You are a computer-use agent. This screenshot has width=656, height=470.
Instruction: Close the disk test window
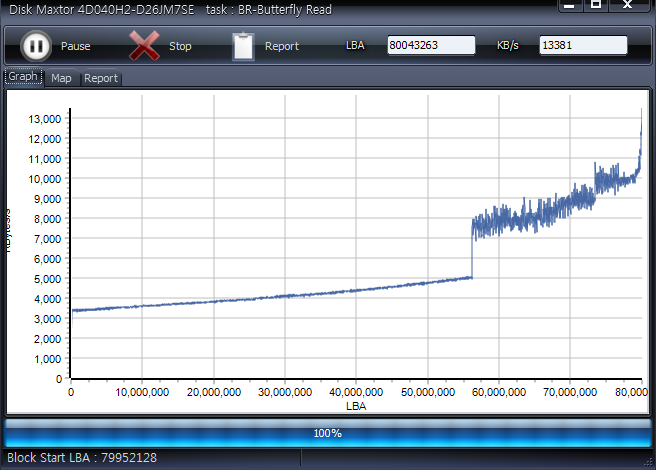pyautogui.click(x=628, y=6)
